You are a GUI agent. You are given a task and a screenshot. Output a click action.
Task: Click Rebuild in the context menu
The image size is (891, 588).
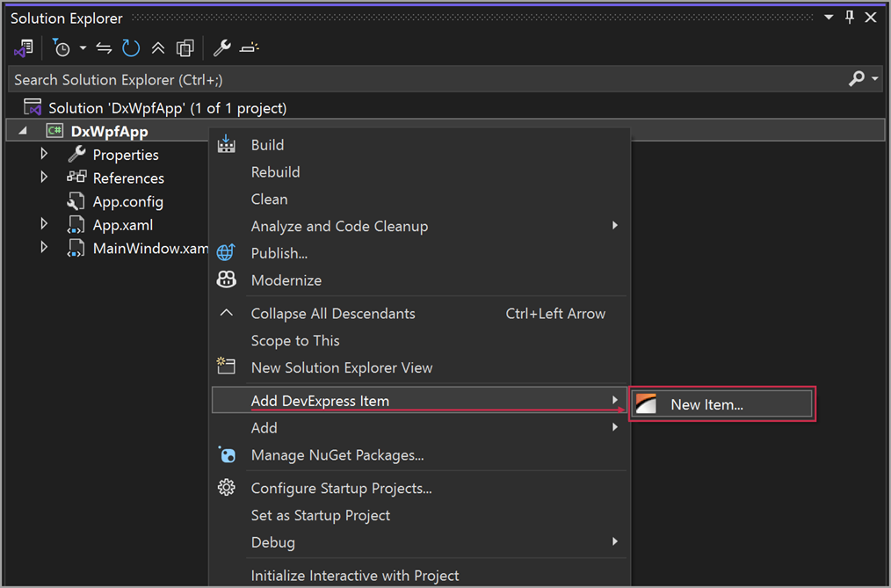275,172
